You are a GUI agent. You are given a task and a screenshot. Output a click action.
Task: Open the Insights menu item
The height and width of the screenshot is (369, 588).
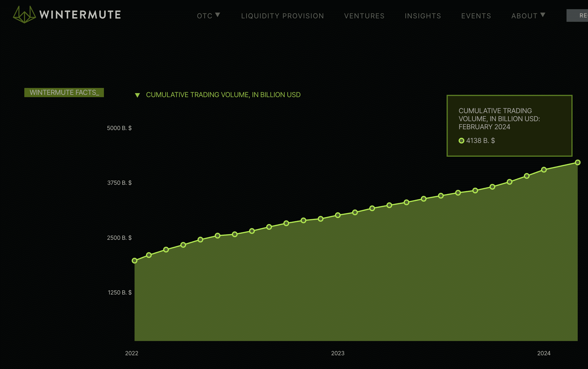423,16
